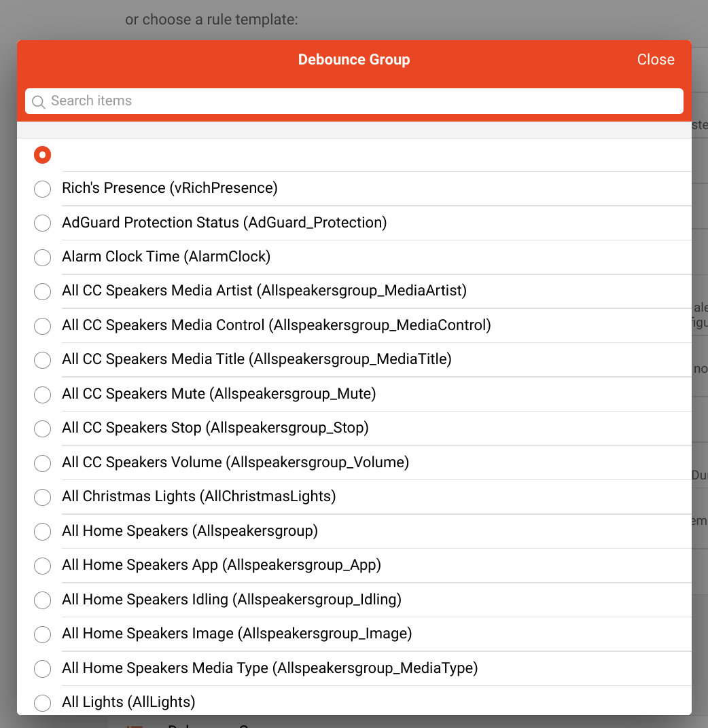Select the empty first radio option

[x=43, y=155]
